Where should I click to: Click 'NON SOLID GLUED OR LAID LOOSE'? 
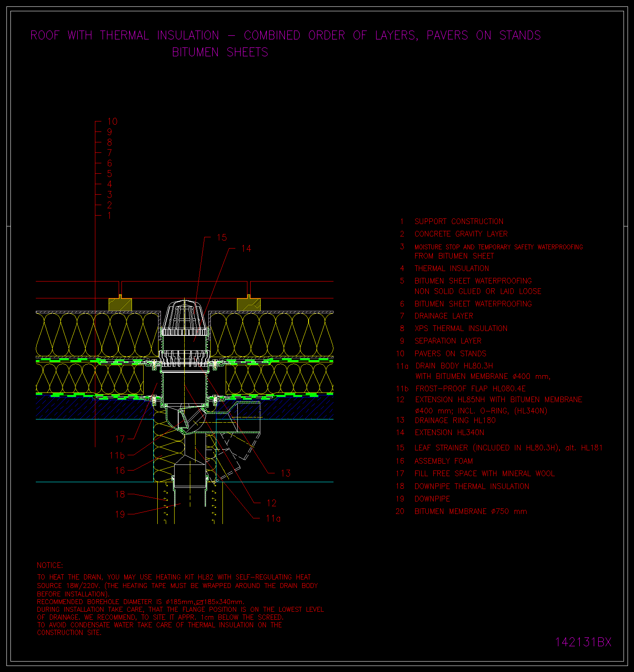pyautogui.click(x=478, y=292)
